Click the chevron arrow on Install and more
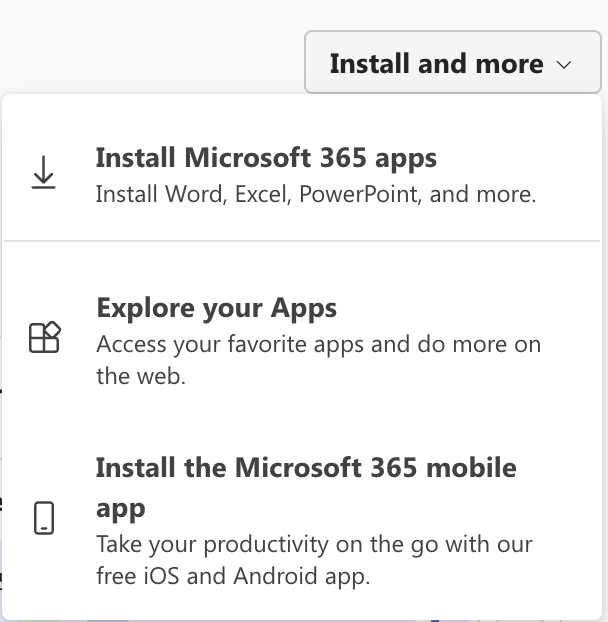Screen dimensions: 608x622 [x=564, y=65]
